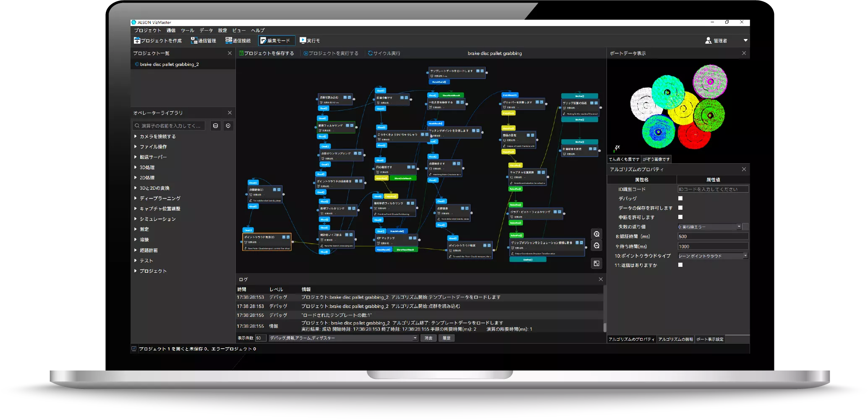Open the 設定 menu

point(222,30)
